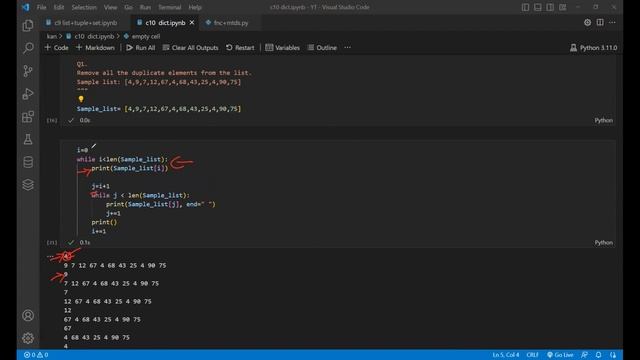This screenshot has height=360, width=640.
Task: Open the Help menu
Action: coord(195,7)
